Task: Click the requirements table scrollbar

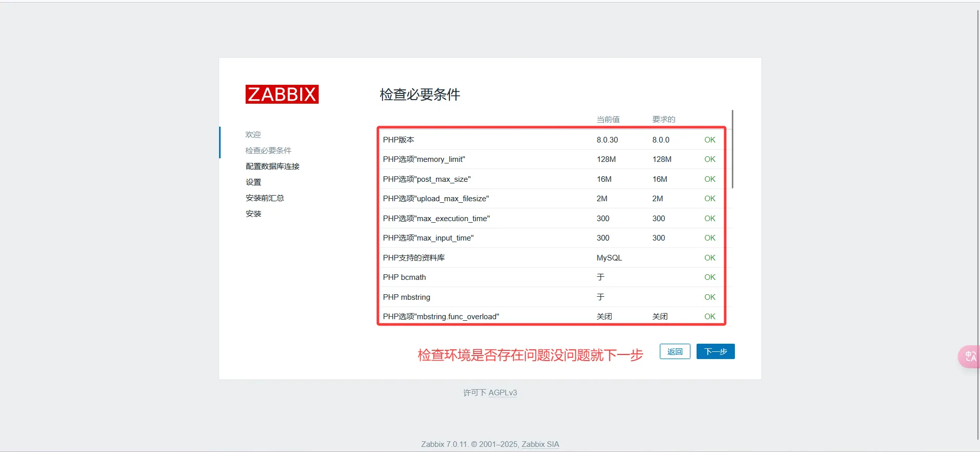Action: coord(732,149)
